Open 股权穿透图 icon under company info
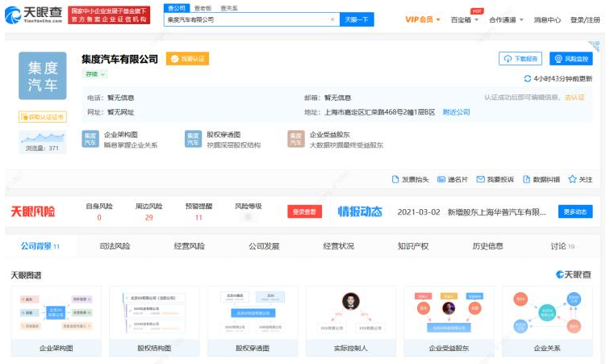Screen dimensions: 606x364 193,139
